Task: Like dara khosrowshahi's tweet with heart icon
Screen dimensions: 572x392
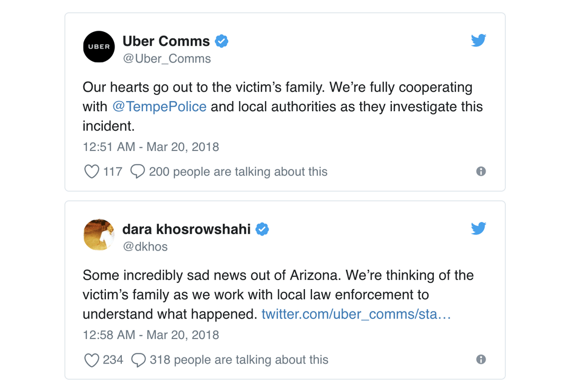Action: [x=92, y=360]
